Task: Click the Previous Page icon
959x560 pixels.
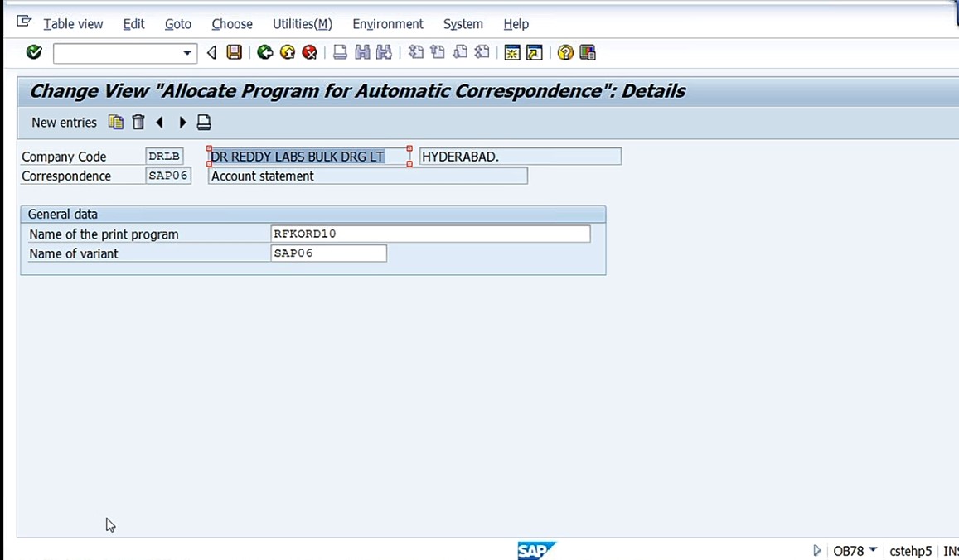Action: coord(438,52)
